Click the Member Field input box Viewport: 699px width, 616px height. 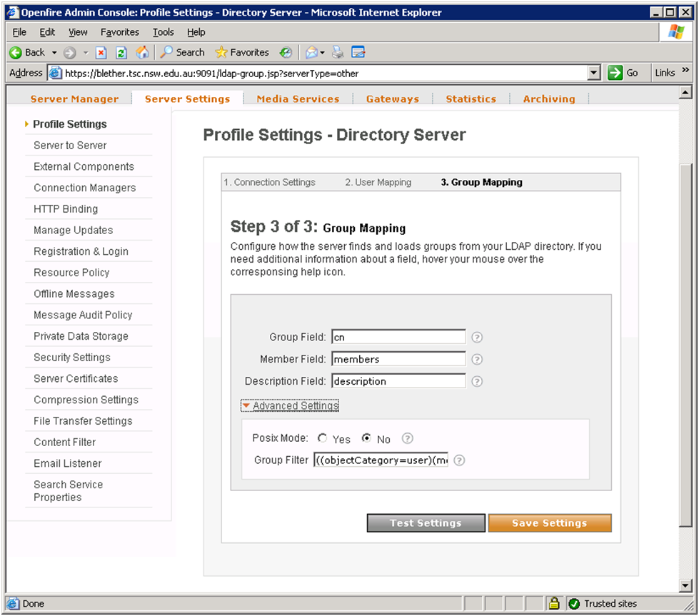coord(398,359)
